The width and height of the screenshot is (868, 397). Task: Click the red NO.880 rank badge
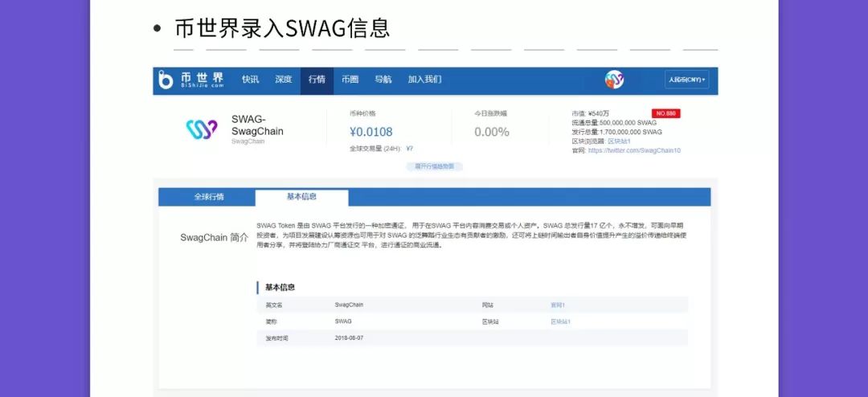click(x=666, y=113)
